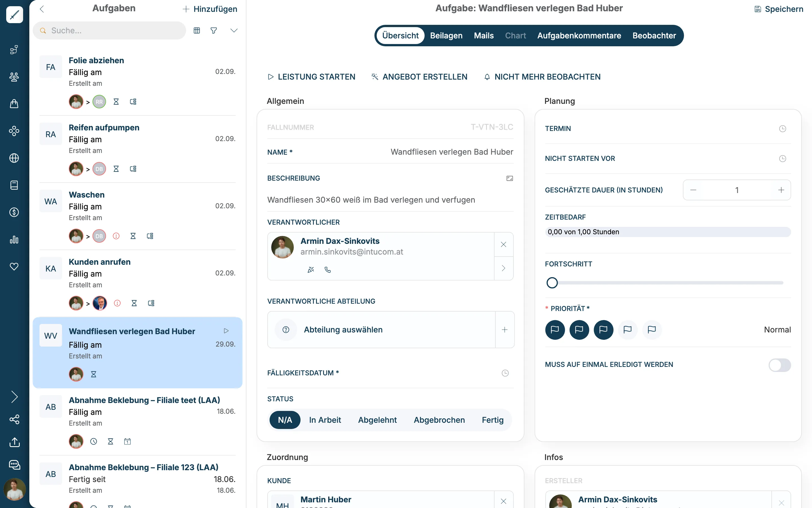Open the chat support icon in the sidebar

pos(14,465)
